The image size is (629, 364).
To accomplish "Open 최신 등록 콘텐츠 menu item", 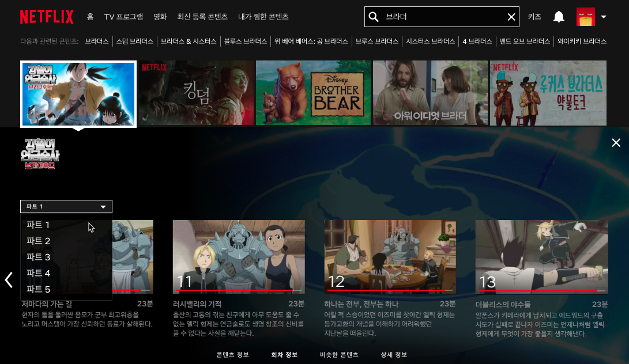I will 202,17.
